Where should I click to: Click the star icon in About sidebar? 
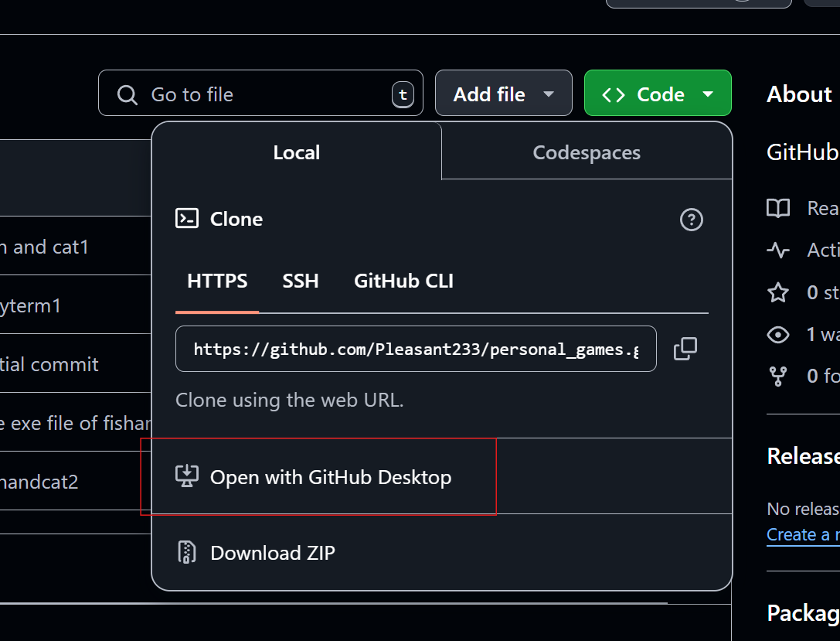(x=777, y=292)
